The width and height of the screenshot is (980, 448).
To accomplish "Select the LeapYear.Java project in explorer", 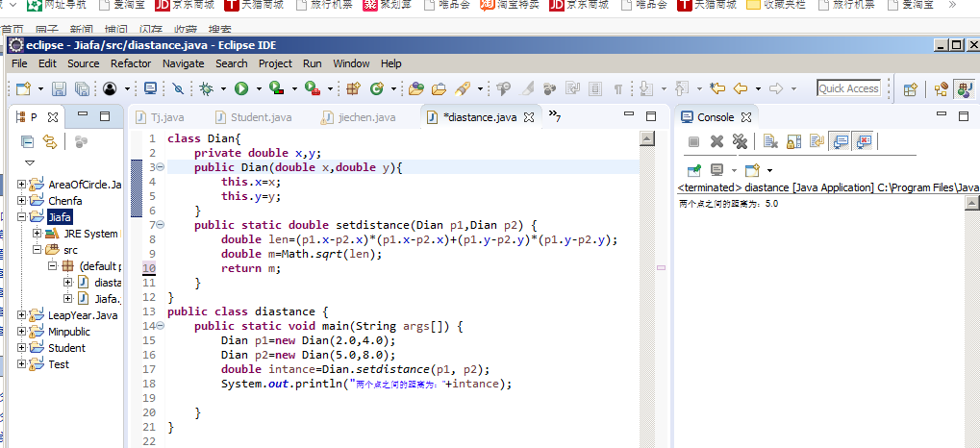I will coord(82,315).
